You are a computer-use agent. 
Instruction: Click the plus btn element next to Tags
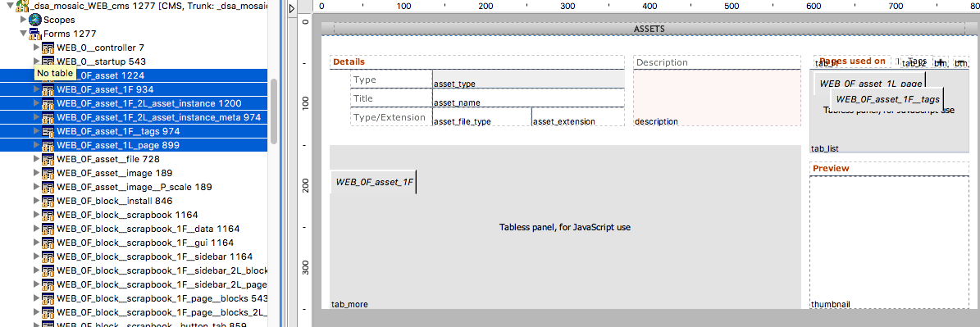tap(941, 61)
